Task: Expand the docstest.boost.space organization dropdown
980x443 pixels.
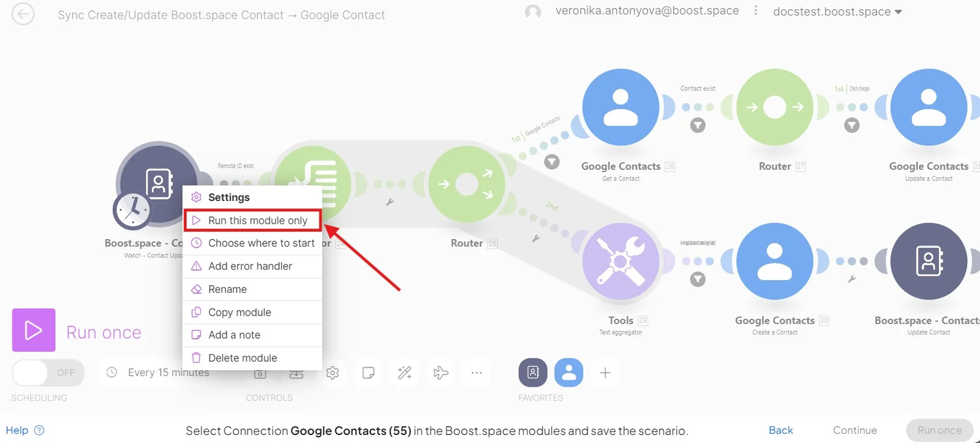Action: coord(837,12)
